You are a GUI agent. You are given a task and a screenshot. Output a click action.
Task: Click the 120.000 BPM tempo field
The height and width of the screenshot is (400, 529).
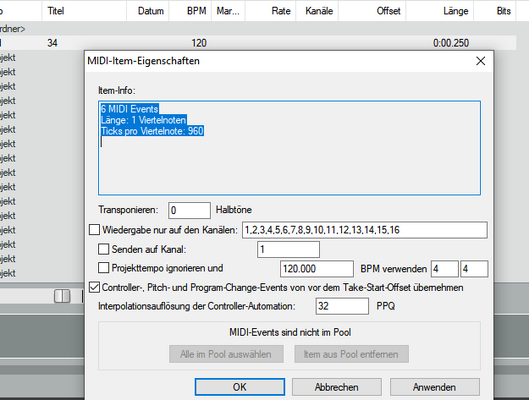tap(317, 269)
